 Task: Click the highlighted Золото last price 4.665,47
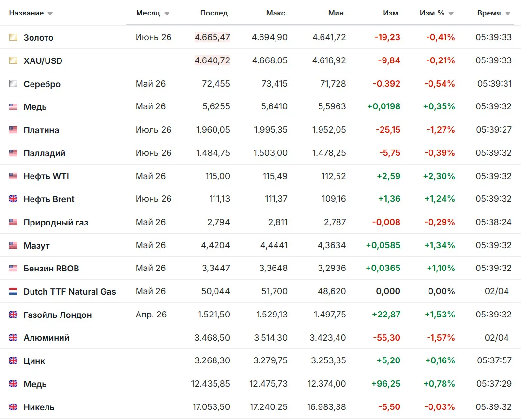click(x=212, y=37)
